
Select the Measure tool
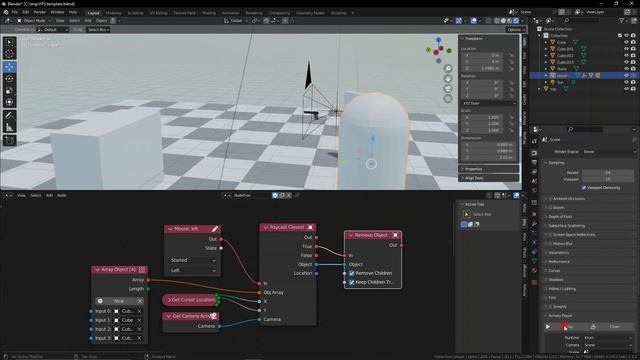[10, 127]
